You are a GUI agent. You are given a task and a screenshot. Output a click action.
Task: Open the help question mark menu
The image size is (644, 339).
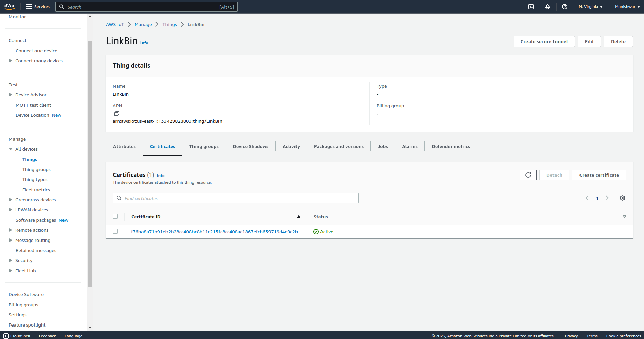[x=565, y=7]
